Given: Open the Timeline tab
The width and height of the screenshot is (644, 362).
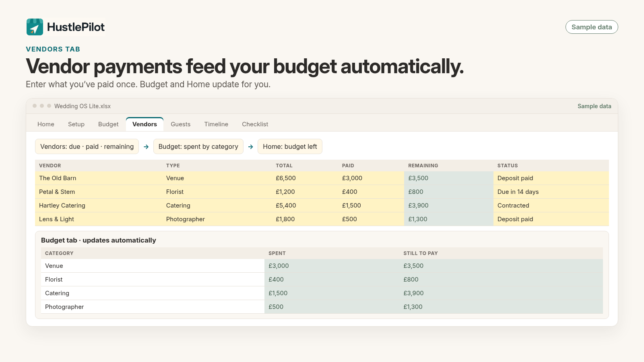Looking at the screenshot, I should point(216,124).
